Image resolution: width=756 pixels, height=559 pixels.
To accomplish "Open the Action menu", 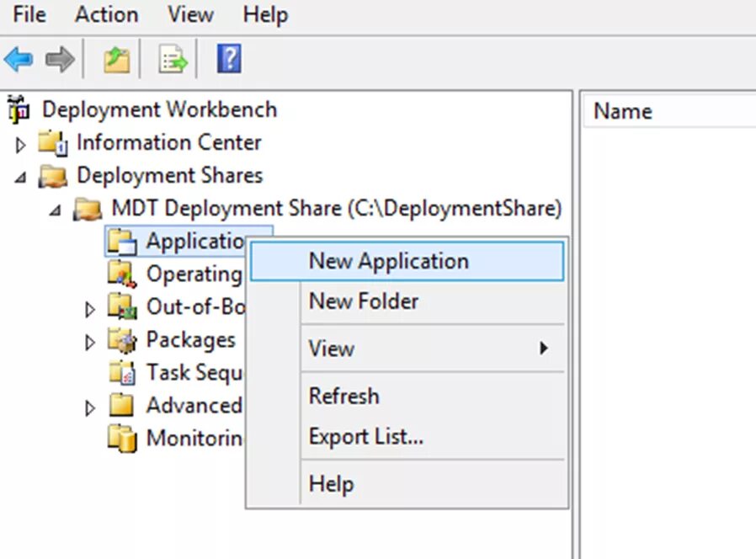I will [x=107, y=14].
